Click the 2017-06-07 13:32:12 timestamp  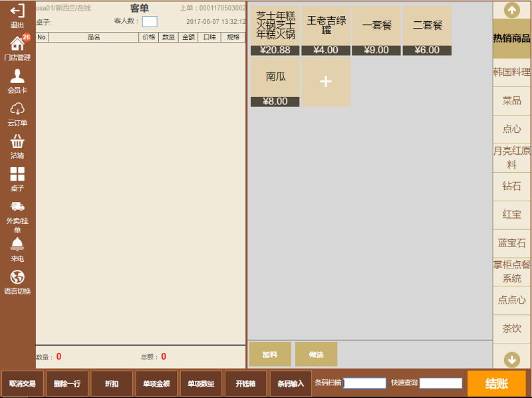pos(215,22)
